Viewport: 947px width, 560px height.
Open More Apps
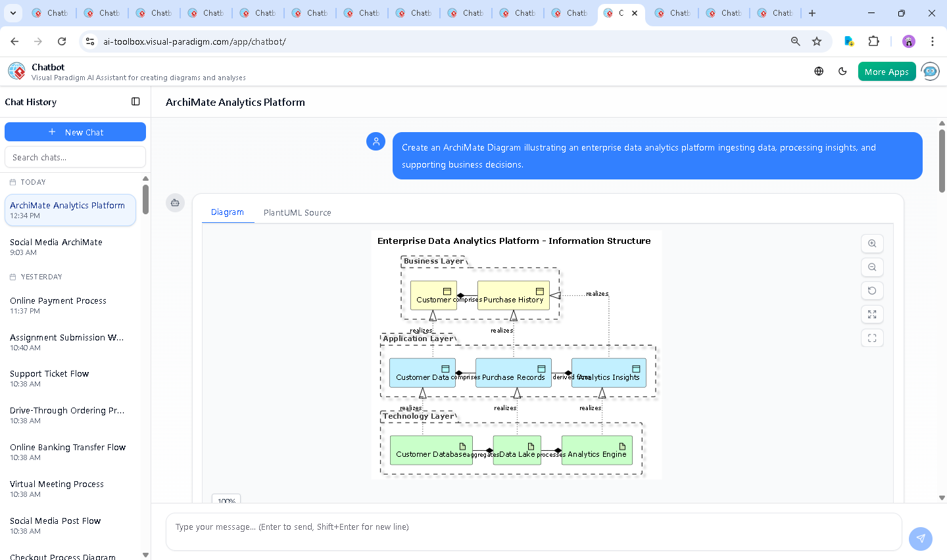tap(886, 71)
